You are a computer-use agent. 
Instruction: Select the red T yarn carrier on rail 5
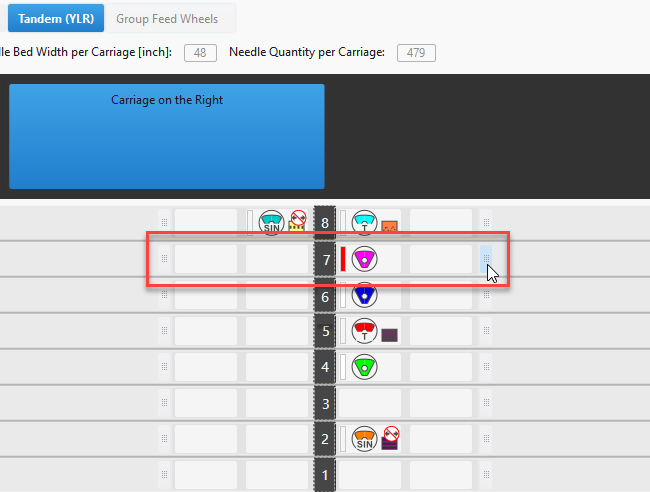(365, 331)
